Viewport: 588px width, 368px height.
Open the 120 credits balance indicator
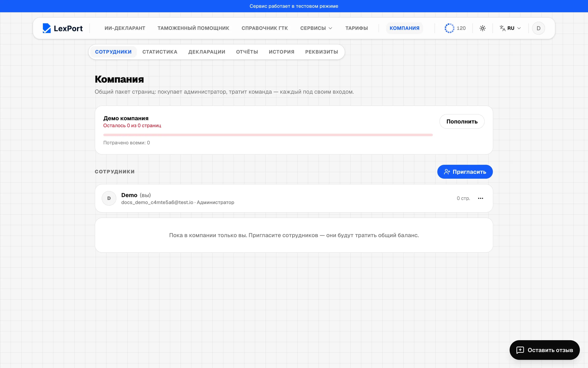tap(455, 28)
